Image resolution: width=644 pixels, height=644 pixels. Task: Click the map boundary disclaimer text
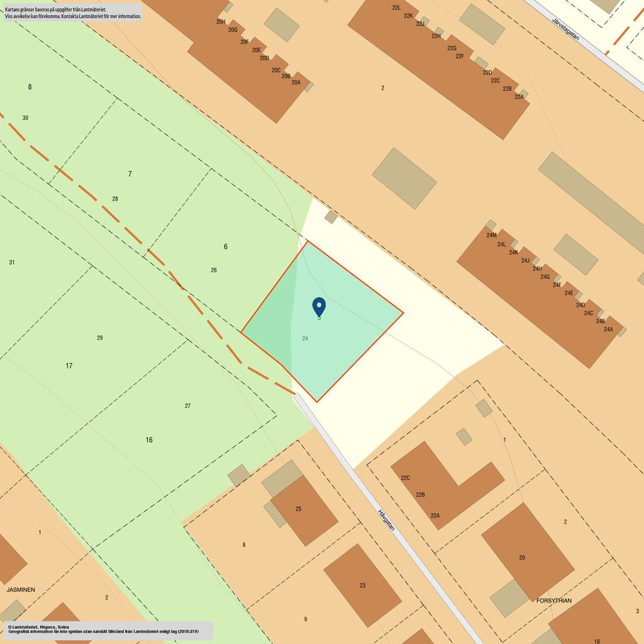[x=72, y=13]
